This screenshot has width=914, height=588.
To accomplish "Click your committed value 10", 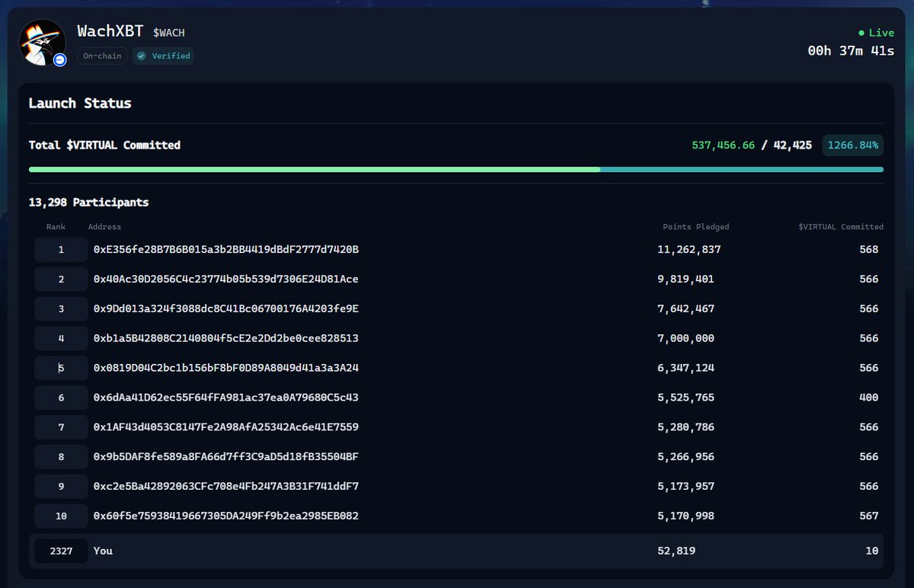I will (872, 551).
